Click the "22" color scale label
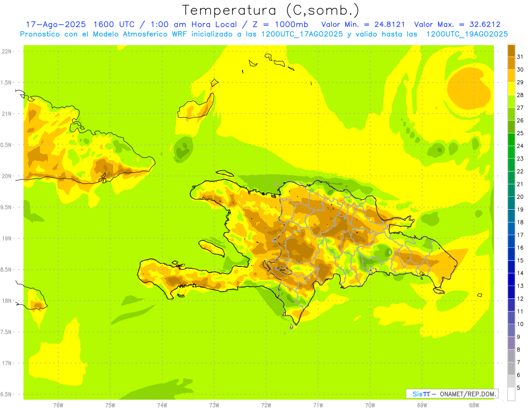 (x=520, y=172)
